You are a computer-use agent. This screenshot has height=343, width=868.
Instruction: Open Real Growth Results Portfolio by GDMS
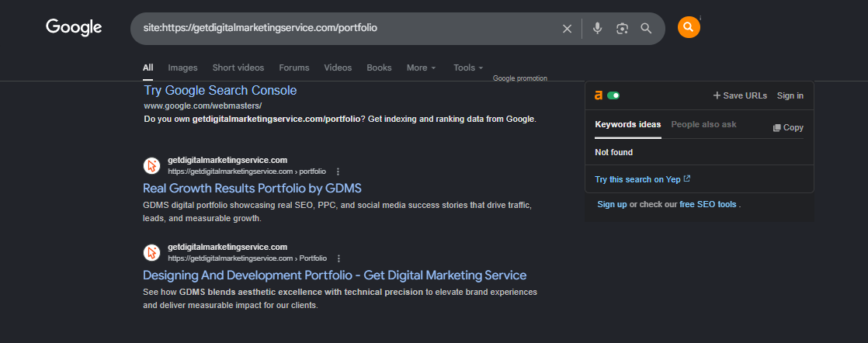click(x=252, y=188)
